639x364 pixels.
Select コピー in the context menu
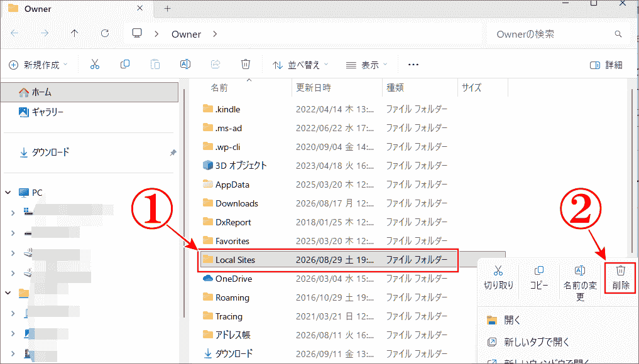coord(538,278)
